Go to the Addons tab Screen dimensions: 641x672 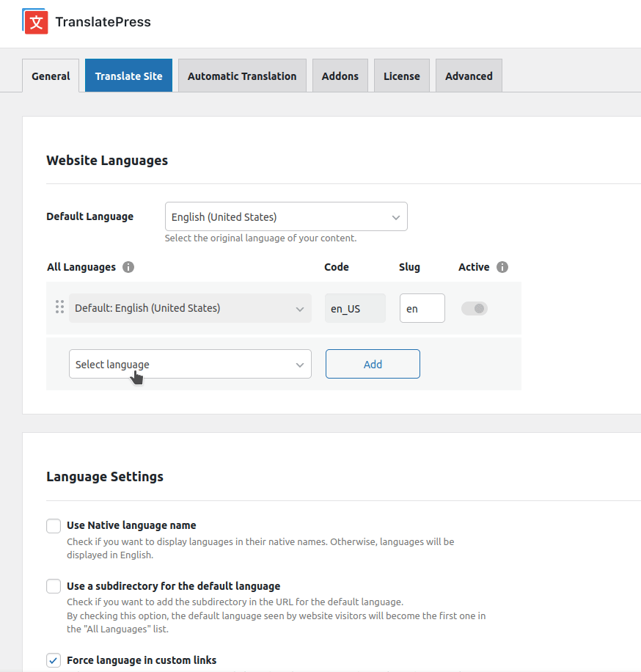click(340, 76)
